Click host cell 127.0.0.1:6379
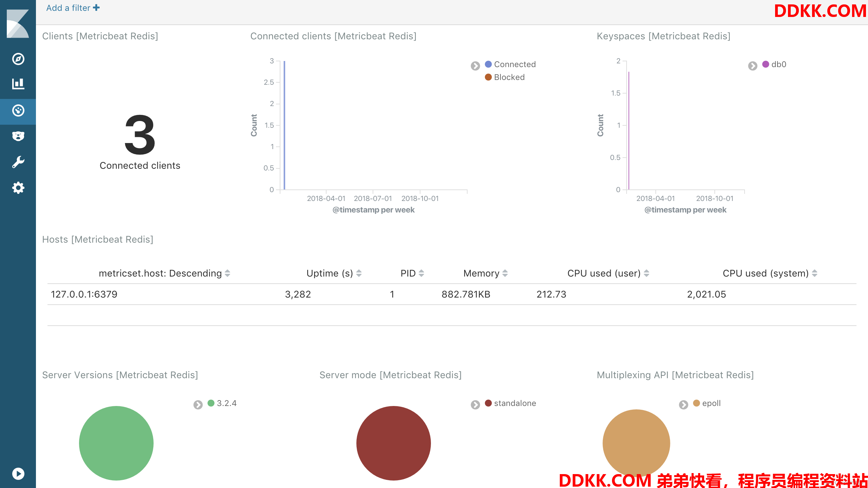 click(84, 294)
